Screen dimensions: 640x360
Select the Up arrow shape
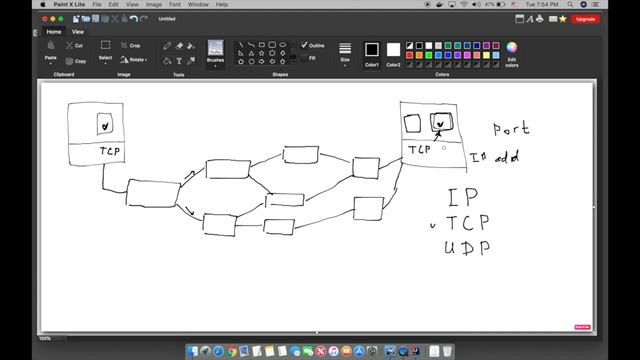click(282, 62)
